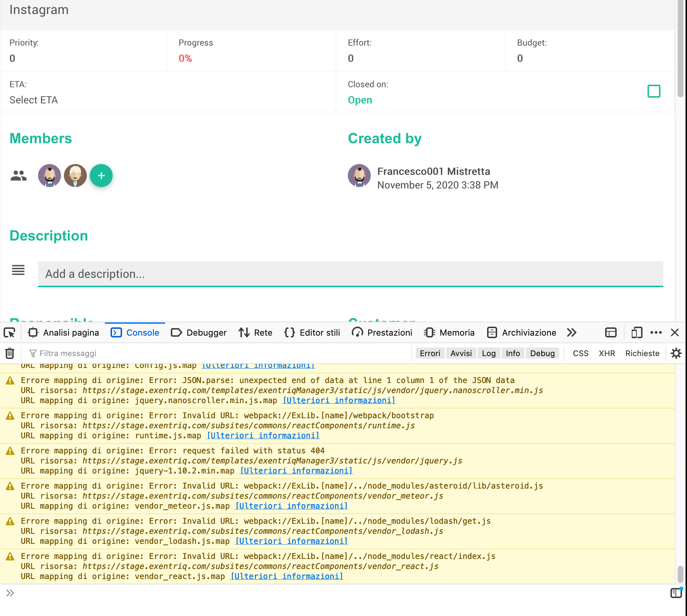Click the Filtra messaggi filter input

coord(215,354)
